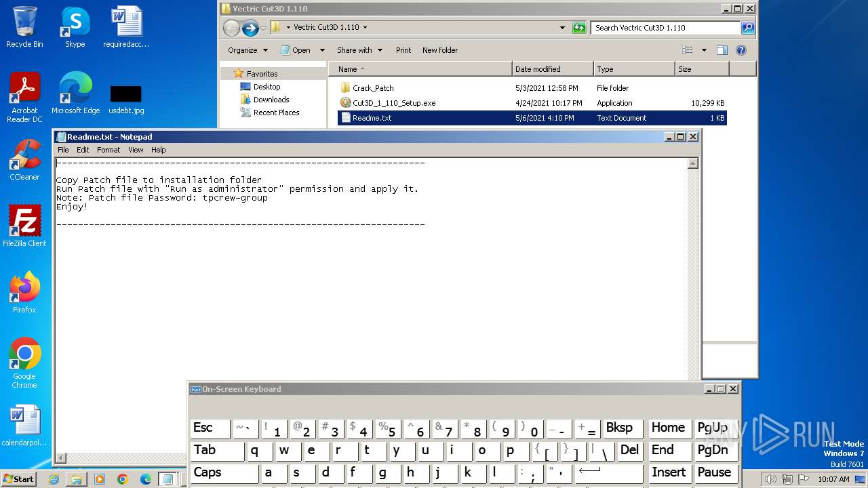868x488 pixels.
Task: Open the Notepad Edit menu
Action: point(83,150)
